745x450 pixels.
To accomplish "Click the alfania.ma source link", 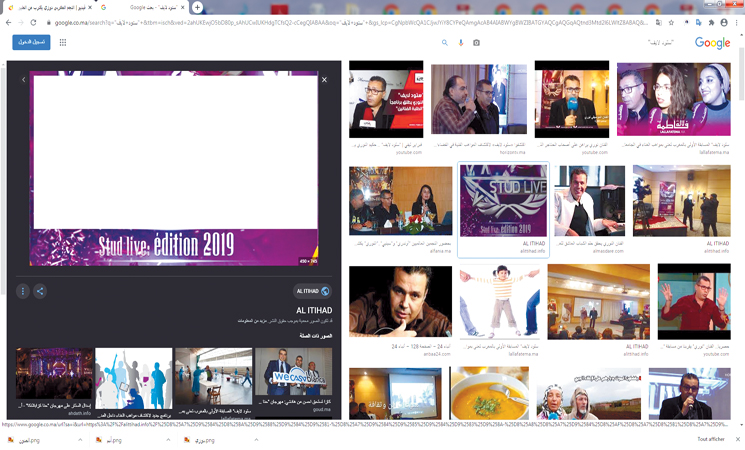I will click(x=440, y=250).
